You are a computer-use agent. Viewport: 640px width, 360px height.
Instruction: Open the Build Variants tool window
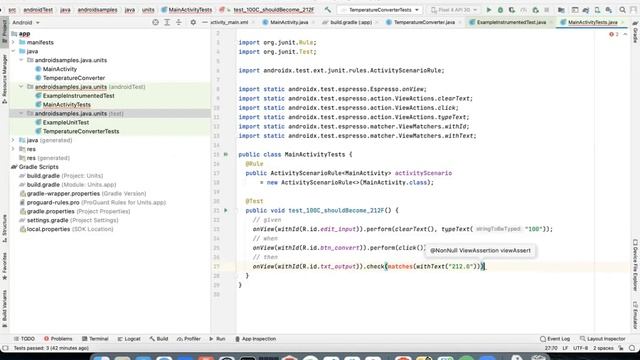(4, 308)
